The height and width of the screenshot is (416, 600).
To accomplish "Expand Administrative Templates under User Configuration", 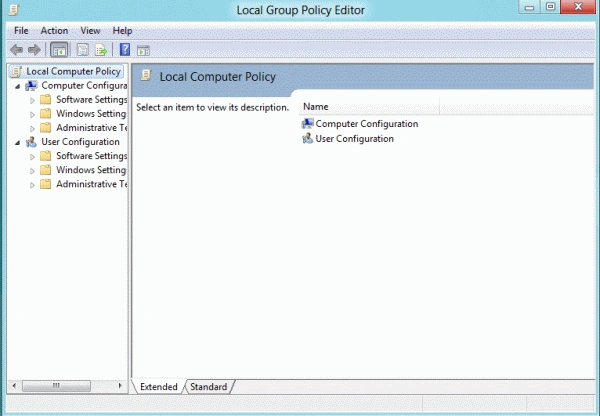I will [32, 185].
